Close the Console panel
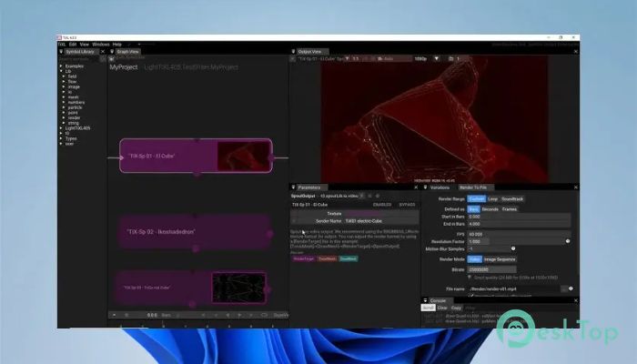The width and height of the screenshot is (637, 364). [x=575, y=300]
